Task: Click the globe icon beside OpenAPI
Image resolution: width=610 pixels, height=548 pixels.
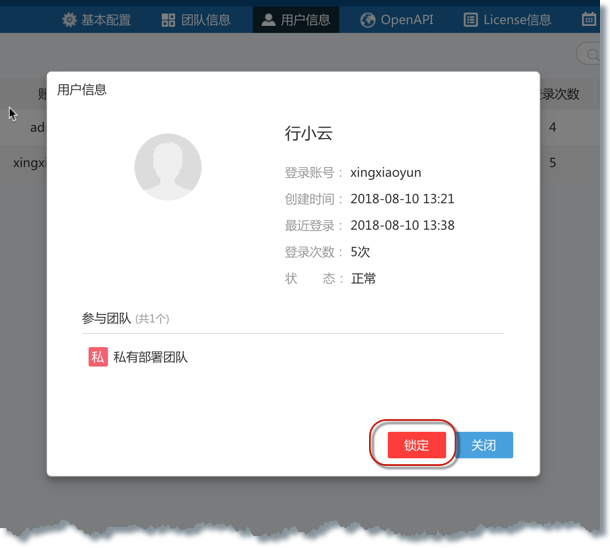Action: pyautogui.click(x=367, y=20)
